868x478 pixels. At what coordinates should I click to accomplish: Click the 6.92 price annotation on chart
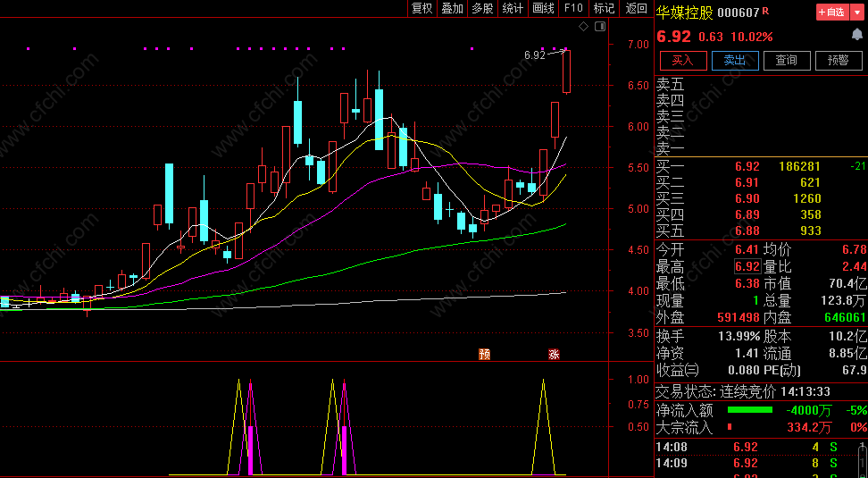click(x=534, y=55)
